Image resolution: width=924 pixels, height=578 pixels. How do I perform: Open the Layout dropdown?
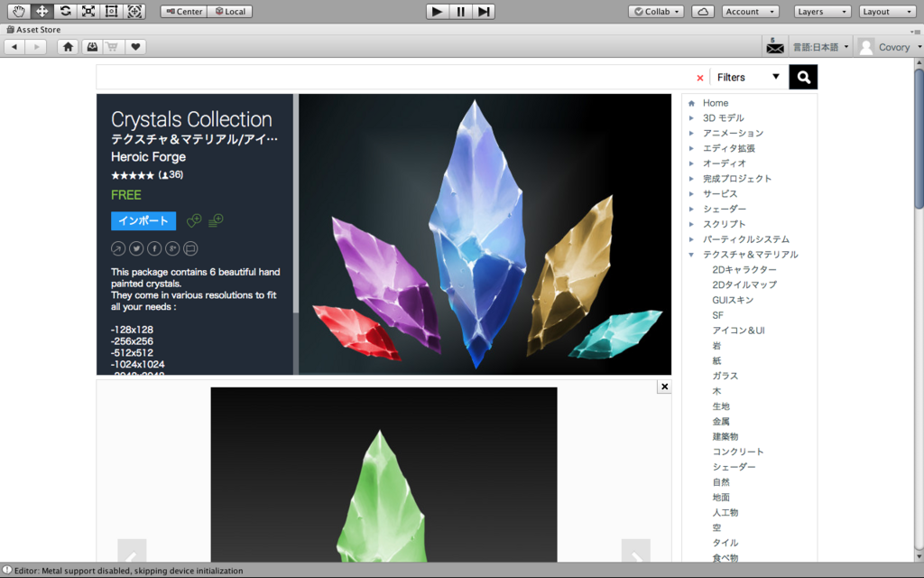(887, 11)
